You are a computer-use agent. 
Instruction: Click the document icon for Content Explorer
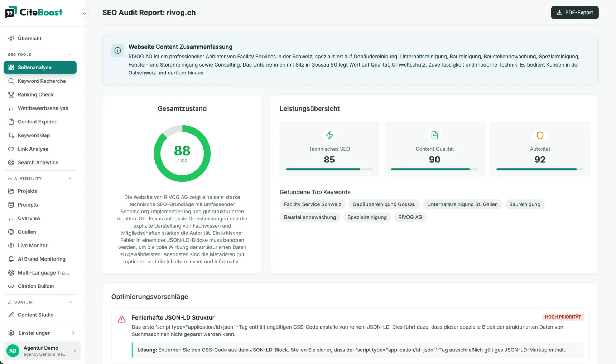pos(11,122)
